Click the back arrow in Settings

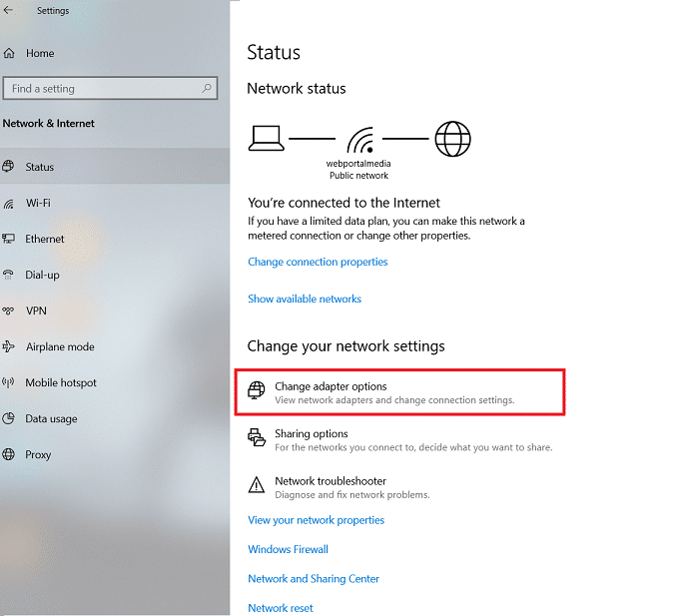click(x=8, y=10)
